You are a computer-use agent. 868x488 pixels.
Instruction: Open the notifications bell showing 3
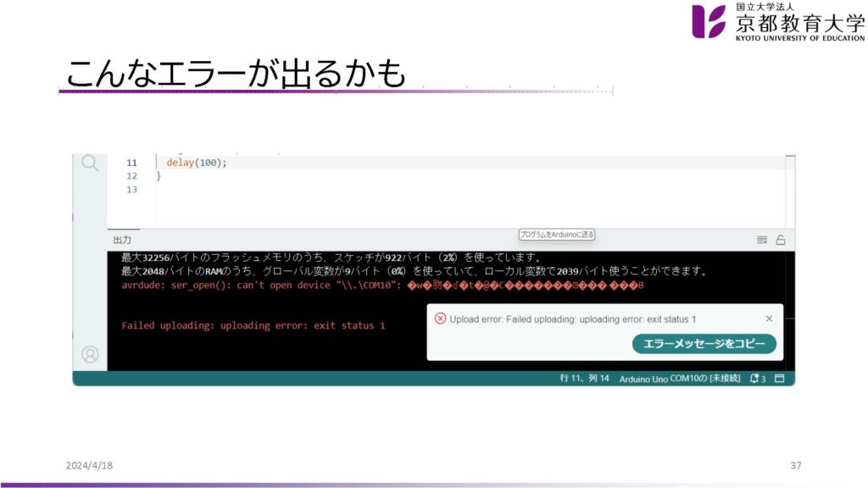[x=758, y=379]
